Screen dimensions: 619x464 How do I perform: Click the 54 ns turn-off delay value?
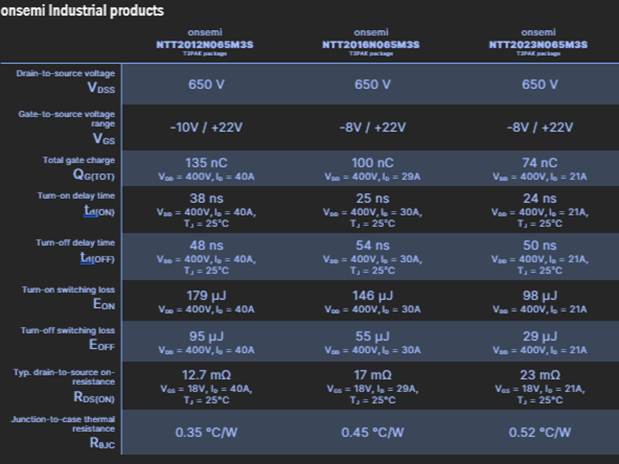click(371, 245)
